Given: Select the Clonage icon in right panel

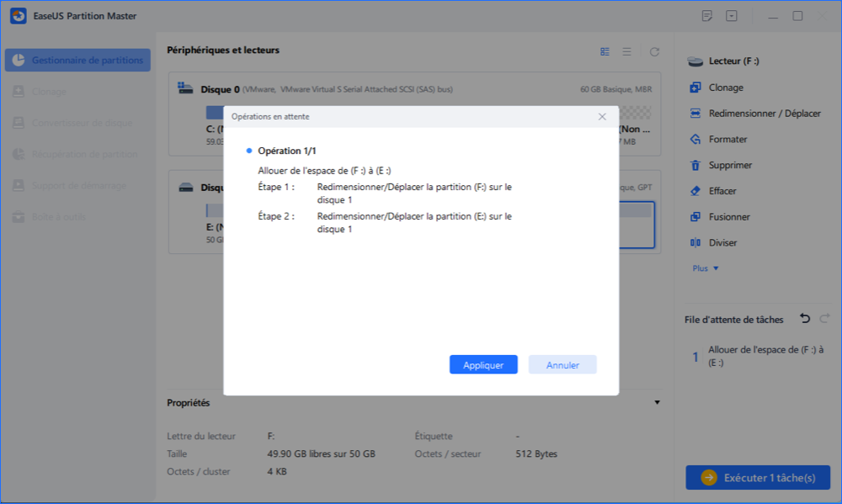Looking at the screenshot, I should coord(695,88).
